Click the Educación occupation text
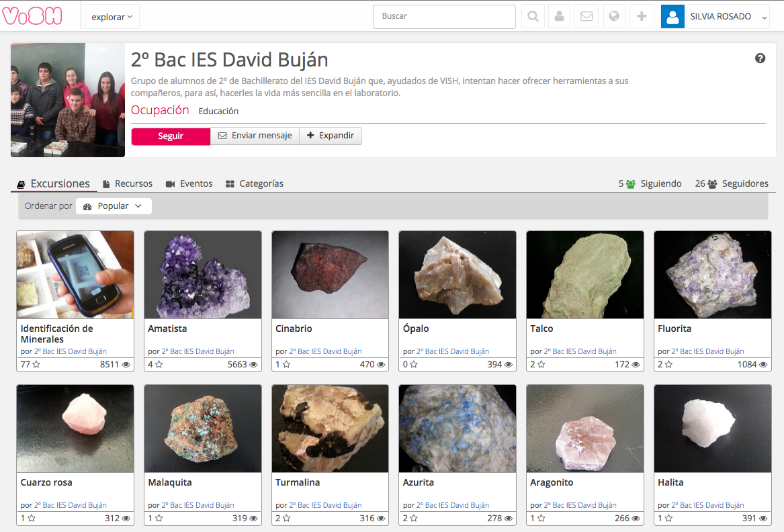784x532 pixels. tap(218, 111)
